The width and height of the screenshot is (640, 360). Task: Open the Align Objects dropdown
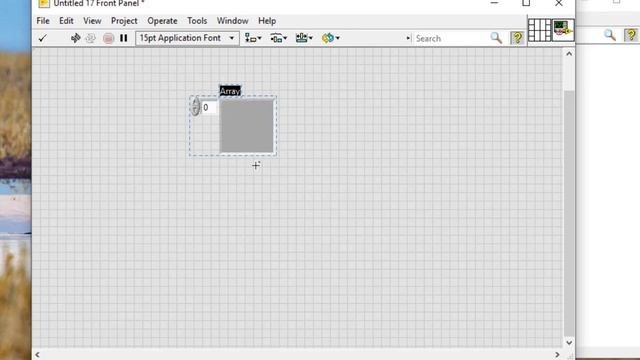pyautogui.click(x=253, y=38)
